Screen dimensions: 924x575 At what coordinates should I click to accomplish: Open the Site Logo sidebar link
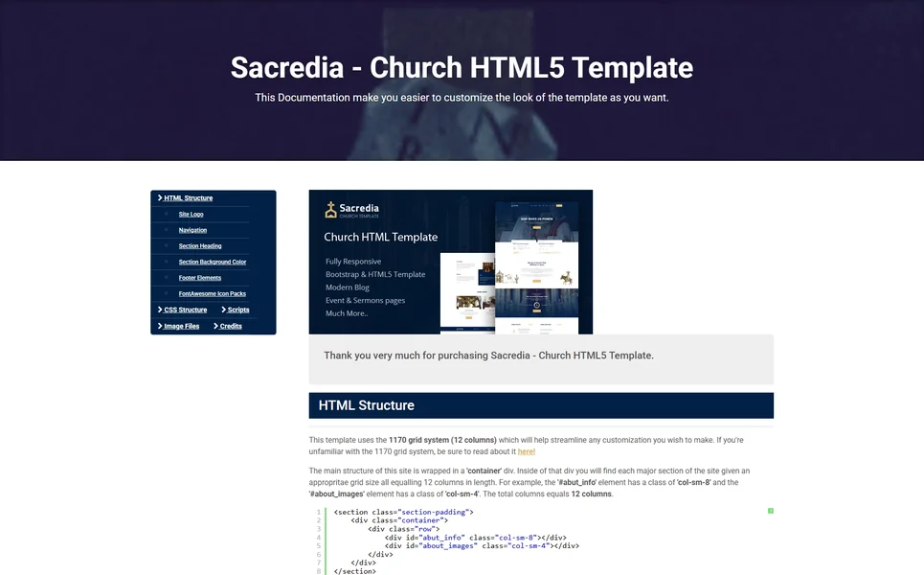point(191,215)
